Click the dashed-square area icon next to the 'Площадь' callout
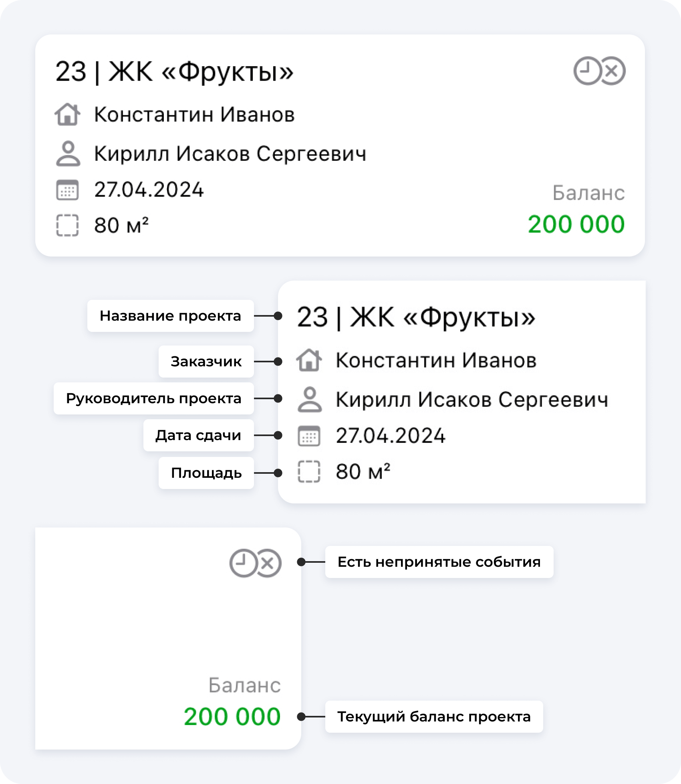 click(x=309, y=471)
